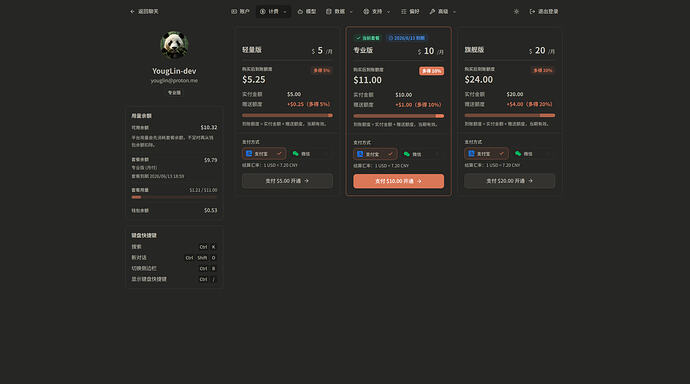This screenshot has width=690, height=384.
Task: Click the Ctrl B toggle sidebar shortcut
Action: click(x=208, y=268)
